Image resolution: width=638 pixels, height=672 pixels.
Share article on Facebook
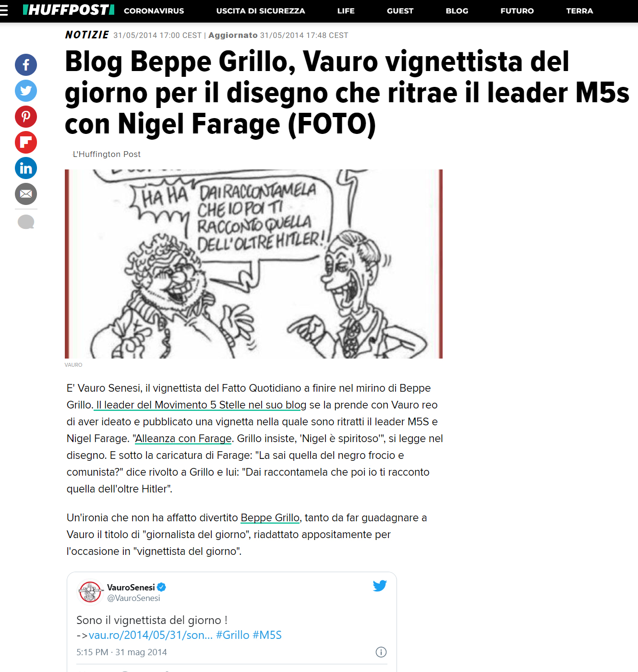coord(26,65)
